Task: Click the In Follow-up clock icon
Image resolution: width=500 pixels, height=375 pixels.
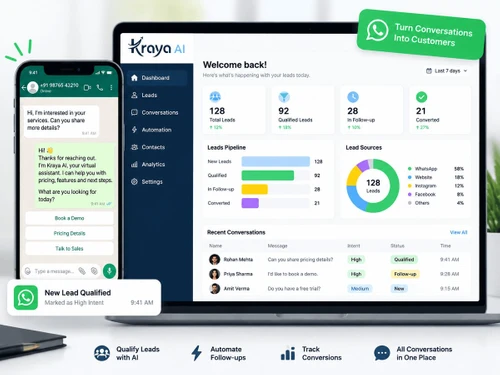Action: (353, 97)
